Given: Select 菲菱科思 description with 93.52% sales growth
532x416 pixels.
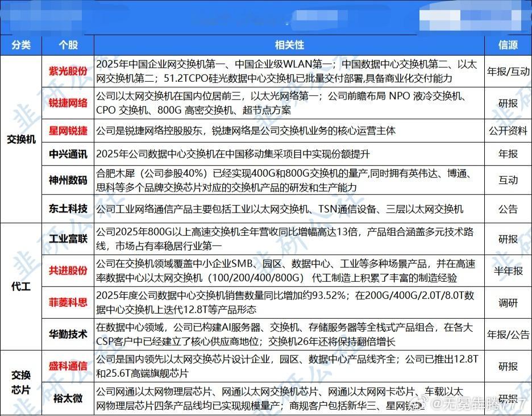Looking at the screenshot, I should (x=285, y=302).
